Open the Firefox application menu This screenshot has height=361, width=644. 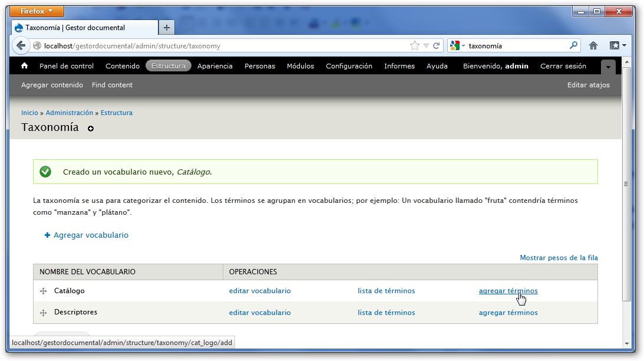pos(37,11)
